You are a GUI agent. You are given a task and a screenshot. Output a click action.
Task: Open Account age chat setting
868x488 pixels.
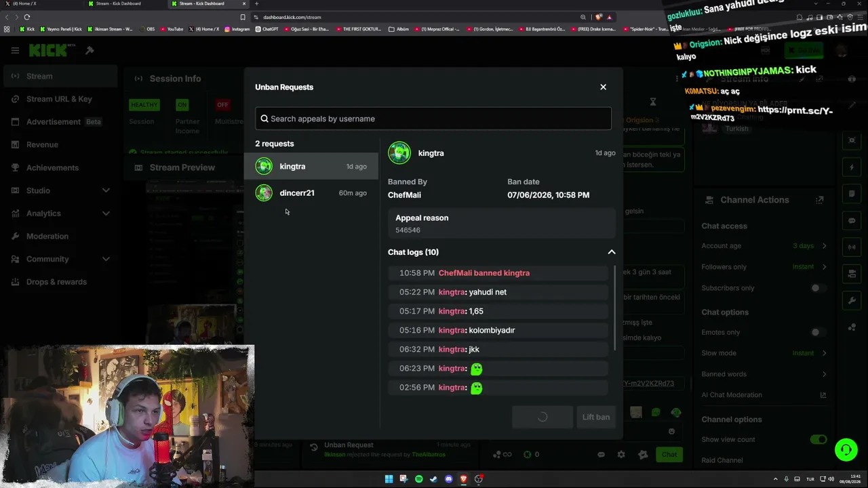coord(764,246)
